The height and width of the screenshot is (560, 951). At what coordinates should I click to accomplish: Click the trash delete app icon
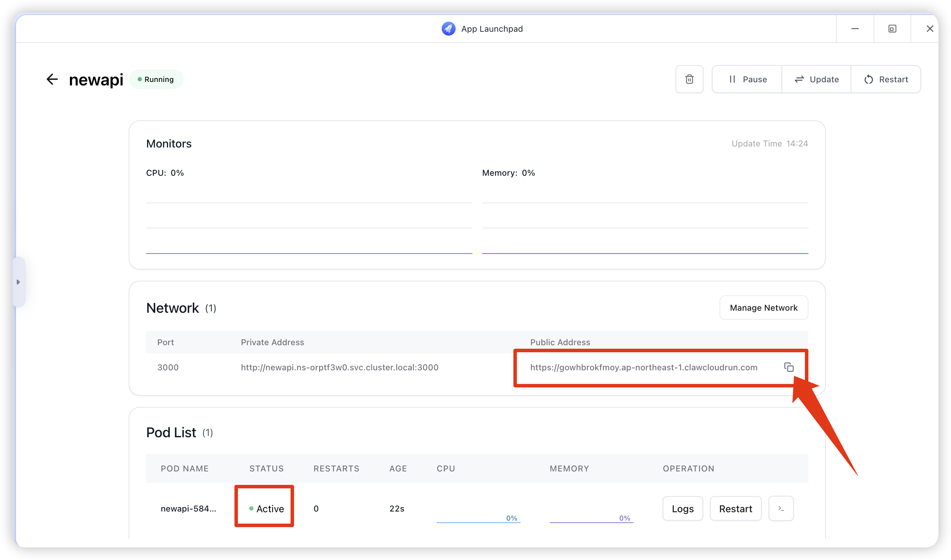coord(689,79)
